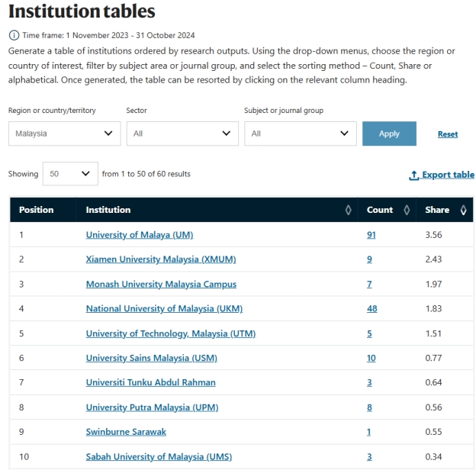Click count 48 for UKM
Image resolution: width=476 pixels, height=470 pixels.
(371, 309)
